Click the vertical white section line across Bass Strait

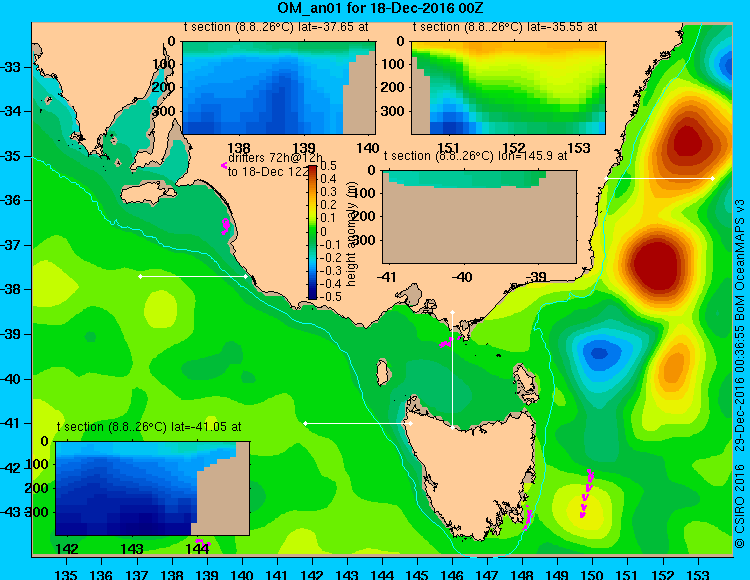(452, 370)
